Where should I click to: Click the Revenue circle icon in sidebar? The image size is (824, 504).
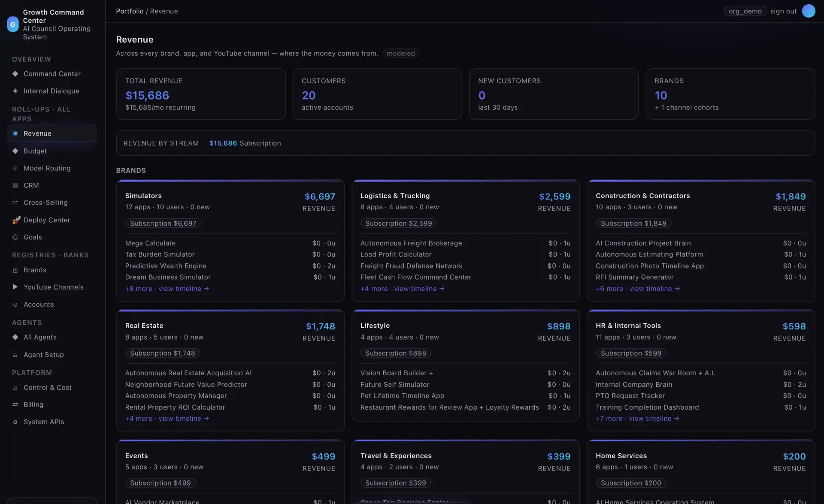tap(15, 133)
